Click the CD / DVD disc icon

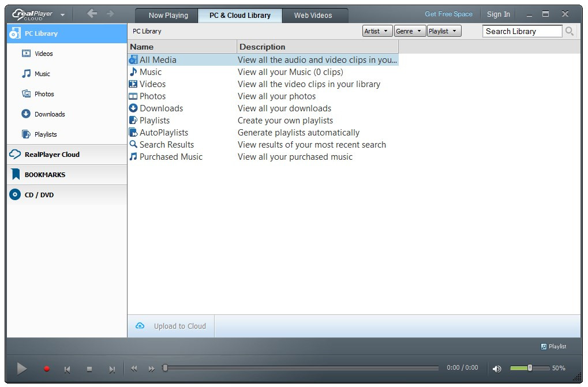[x=15, y=194]
